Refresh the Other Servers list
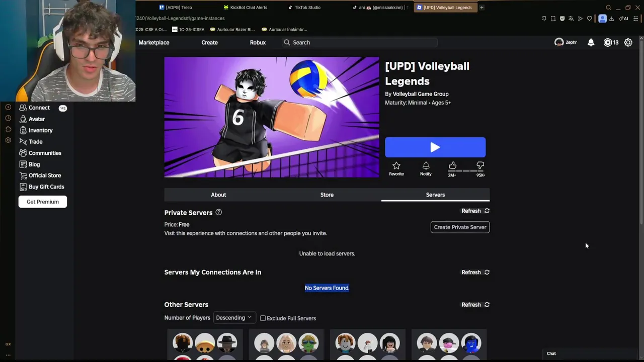Image resolution: width=644 pixels, height=362 pixels. [475, 305]
